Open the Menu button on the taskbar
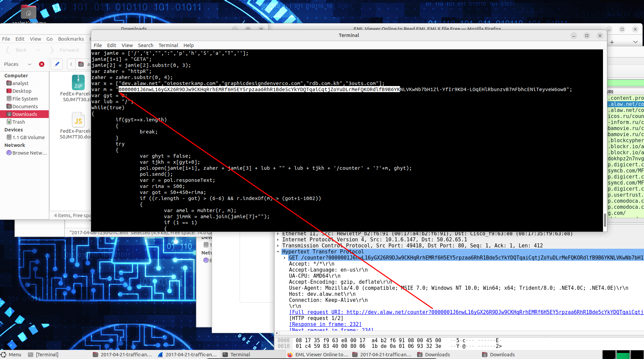 pyautogui.click(x=11, y=355)
